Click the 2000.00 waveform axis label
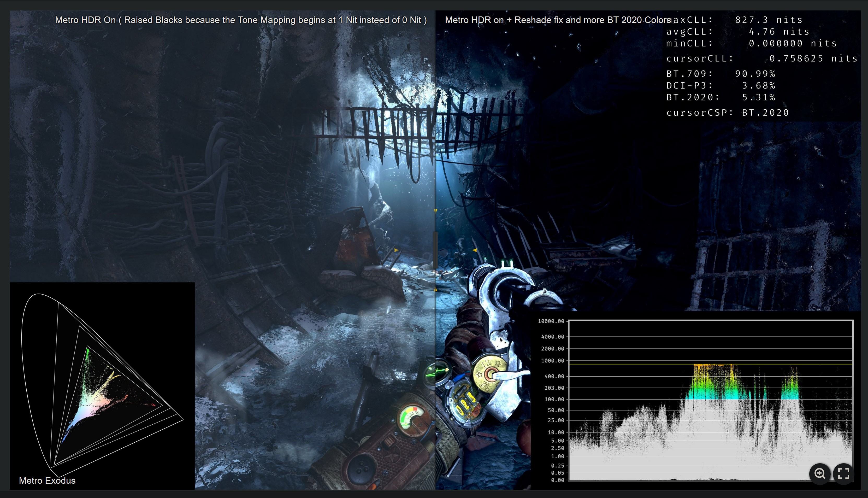 552,349
